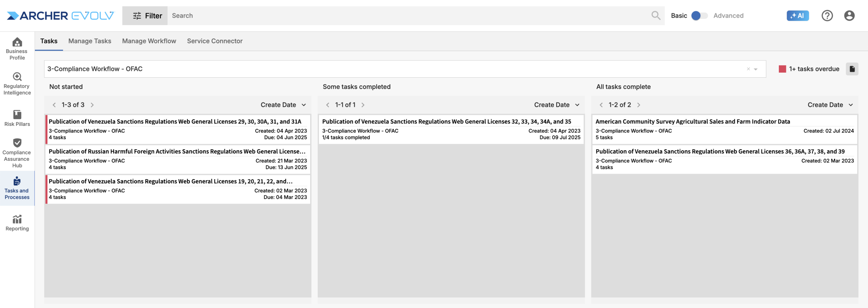Open the help question mark icon
The width and height of the screenshot is (868, 308).
[827, 16]
